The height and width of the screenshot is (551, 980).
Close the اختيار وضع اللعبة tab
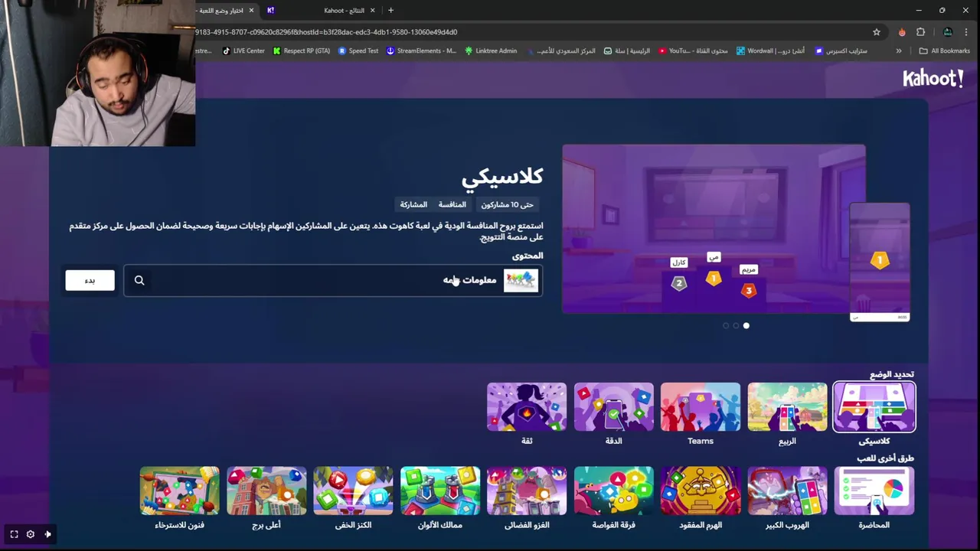(x=251, y=10)
